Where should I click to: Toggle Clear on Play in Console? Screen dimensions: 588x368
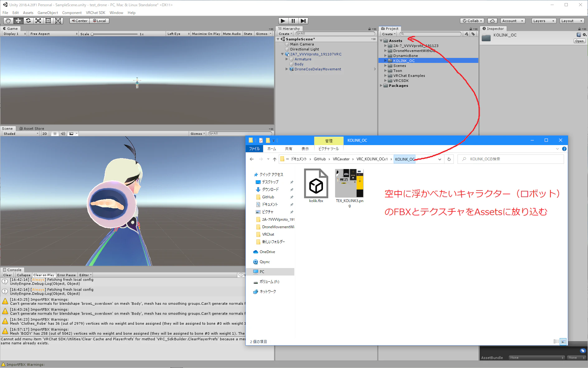[x=44, y=275]
